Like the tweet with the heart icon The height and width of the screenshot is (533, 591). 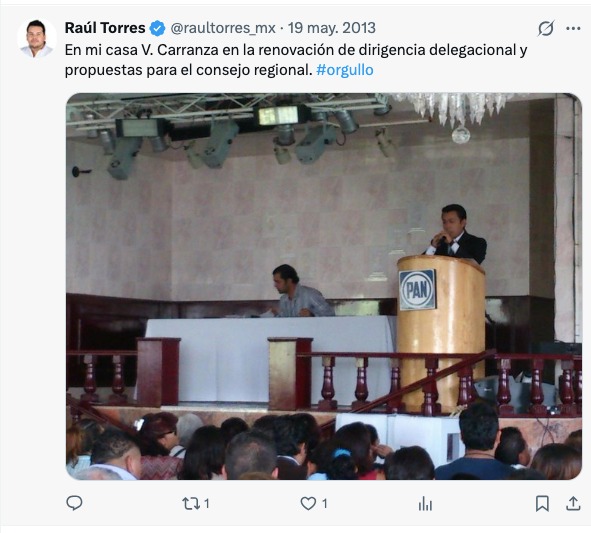308,503
